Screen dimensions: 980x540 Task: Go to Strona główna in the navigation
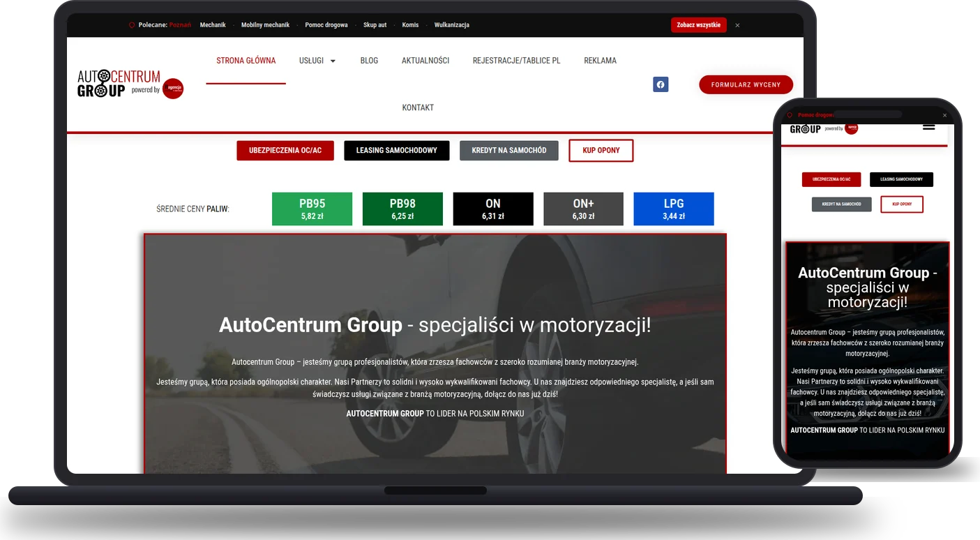[246, 61]
